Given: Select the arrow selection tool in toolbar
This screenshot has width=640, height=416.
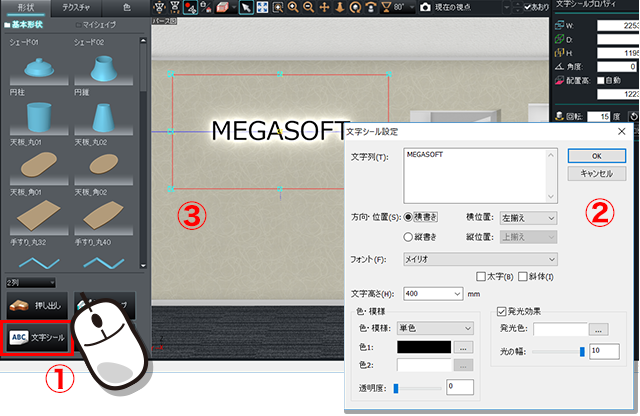Looking at the screenshot, I should (x=245, y=7).
